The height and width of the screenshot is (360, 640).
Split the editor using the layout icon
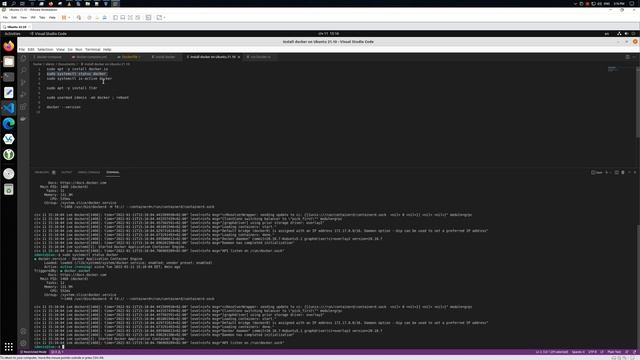tap(628, 57)
